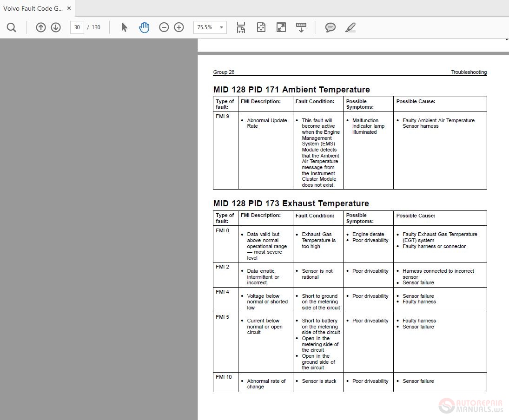Zoom in using the plus button
The height and width of the screenshot is (420, 509).
(x=179, y=27)
